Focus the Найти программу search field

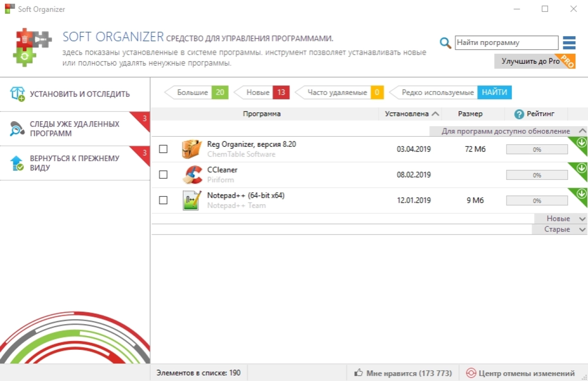506,43
